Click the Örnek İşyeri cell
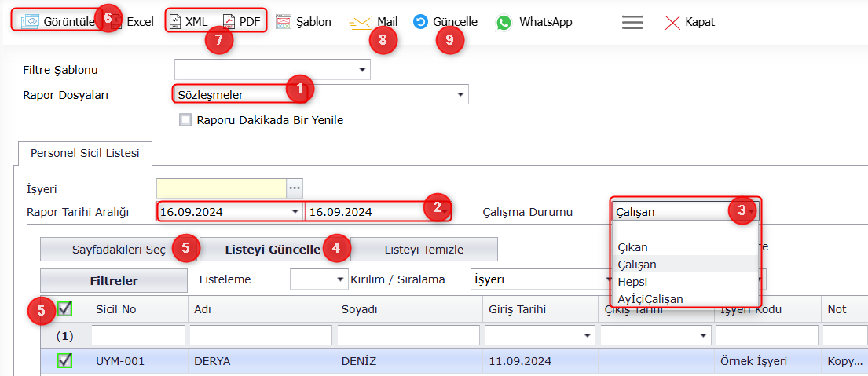The image size is (868, 376). tap(767, 361)
